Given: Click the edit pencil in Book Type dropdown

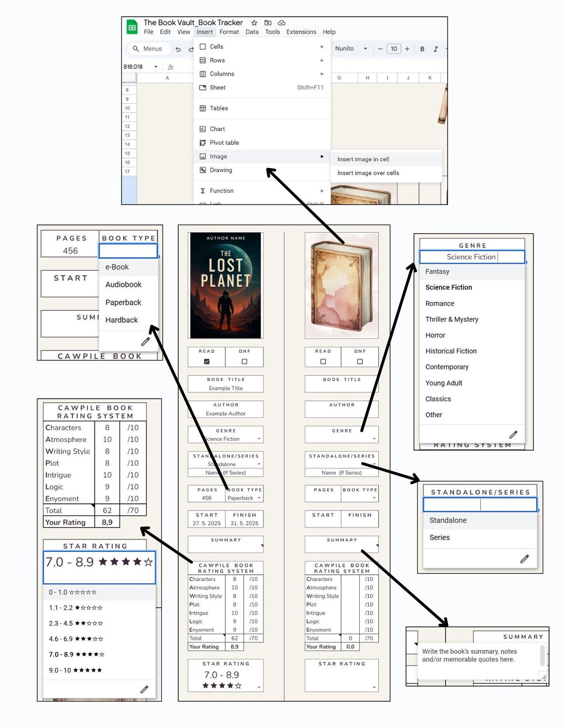Looking at the screenshot, I should [x=145, y=342].
